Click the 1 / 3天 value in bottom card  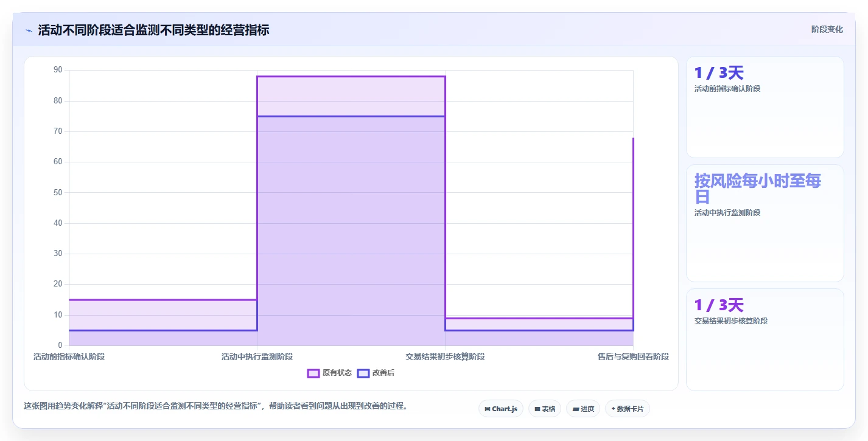[719, 305]
